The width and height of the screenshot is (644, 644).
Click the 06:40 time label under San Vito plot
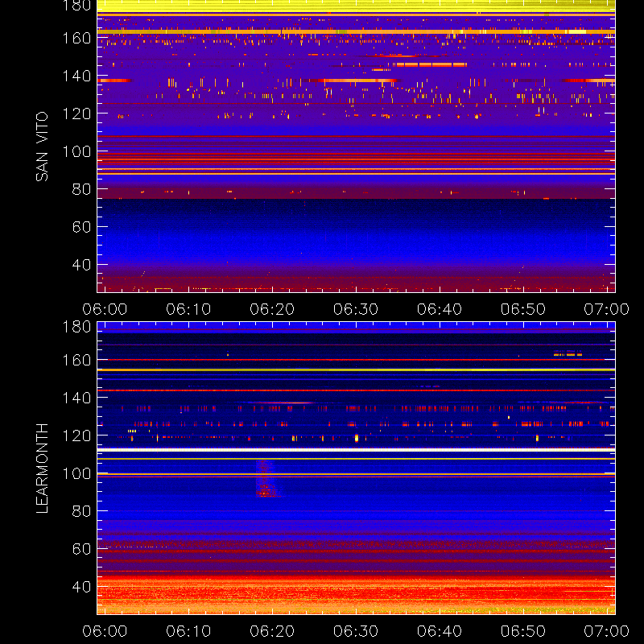(440, 309)
